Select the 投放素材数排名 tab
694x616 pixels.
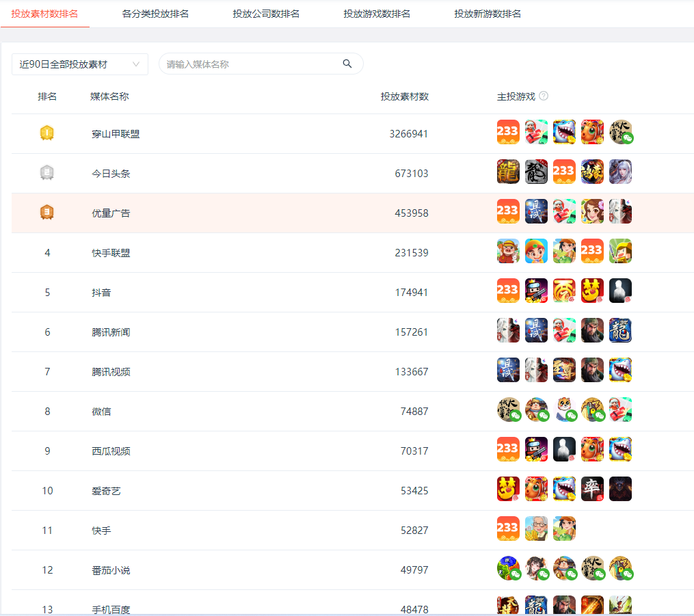[44, 14]
